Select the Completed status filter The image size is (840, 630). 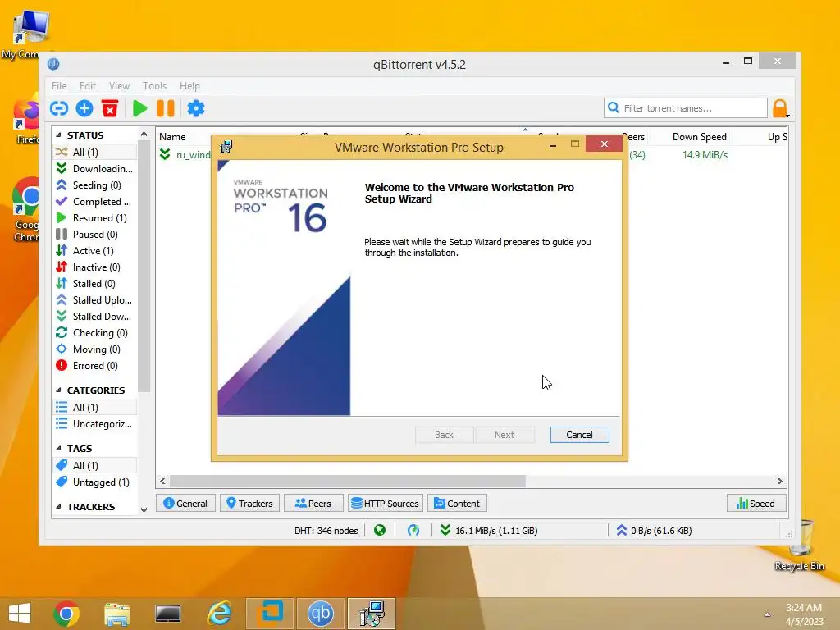tap(94, 202)
